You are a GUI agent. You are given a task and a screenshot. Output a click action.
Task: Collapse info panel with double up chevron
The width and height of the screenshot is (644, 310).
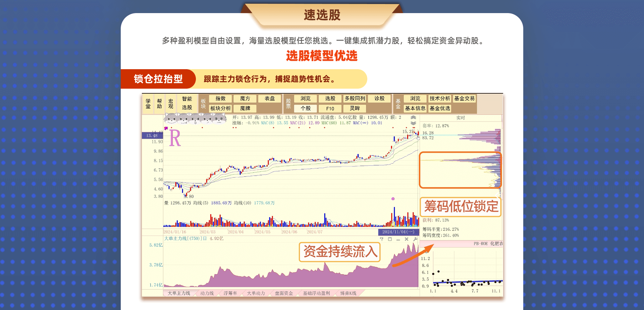pos(413,118)
